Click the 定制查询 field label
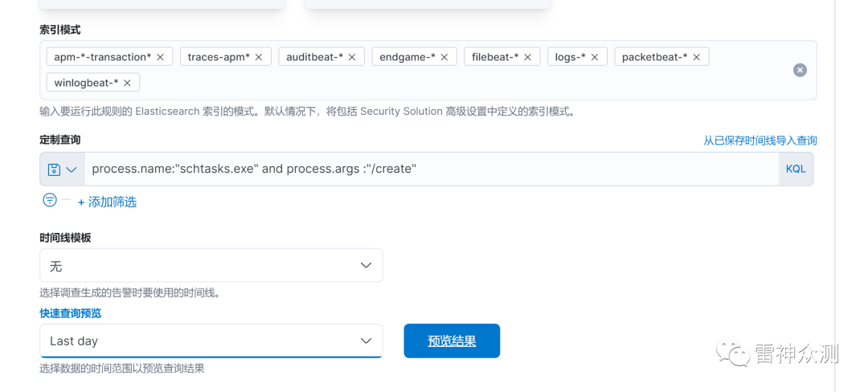The width and height of the screenshot is (868, 392). click(x=59, y=140)
